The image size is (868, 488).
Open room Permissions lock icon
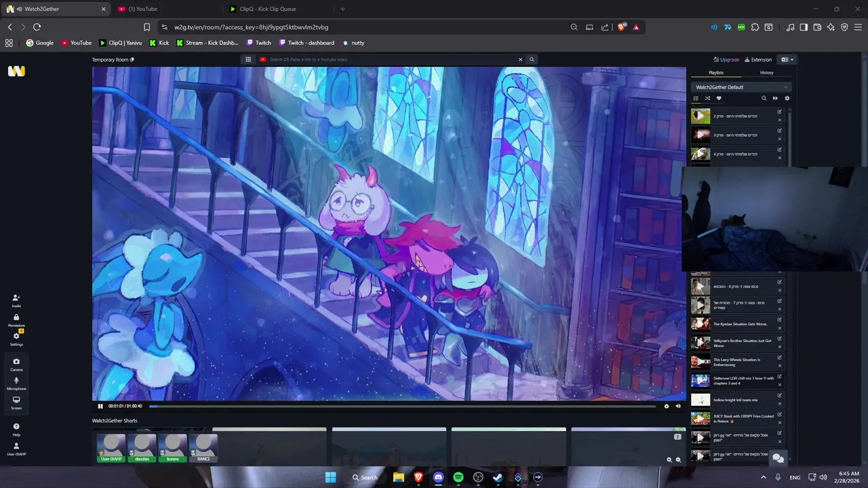coord(16,320)
